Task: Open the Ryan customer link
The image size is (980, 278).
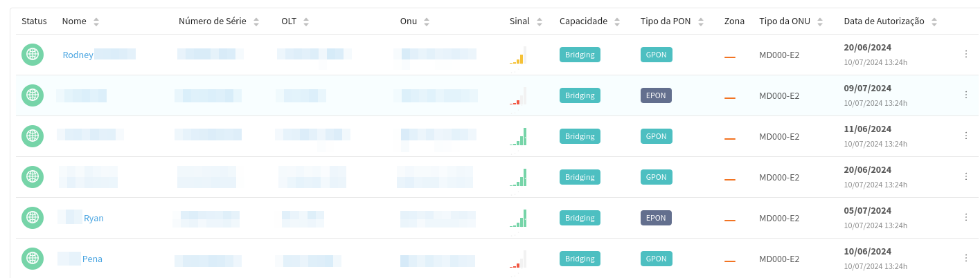Action: (93, 219)
